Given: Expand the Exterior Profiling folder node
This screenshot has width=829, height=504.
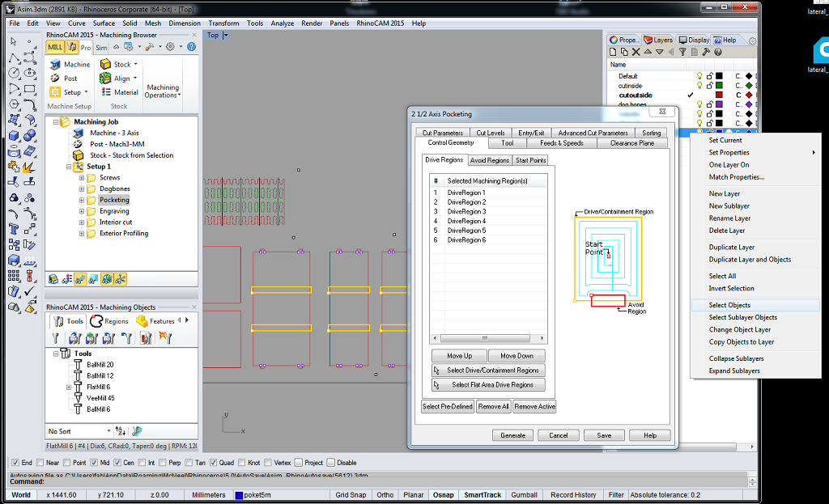Looking at the screenshot, I should pyautogui.click(x=82, y=234).
